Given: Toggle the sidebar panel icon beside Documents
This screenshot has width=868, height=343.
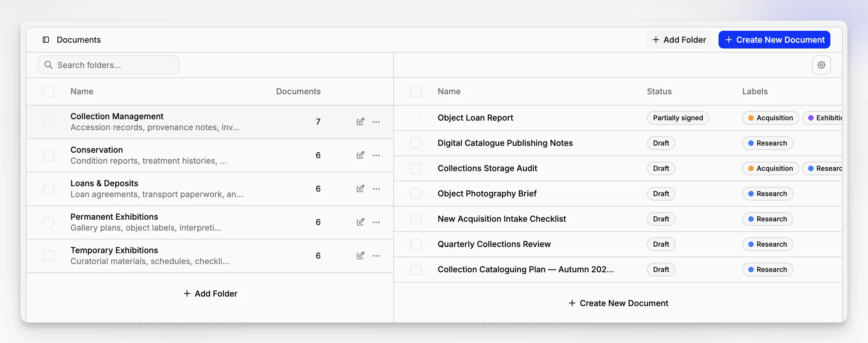Looking at the screenshot, I should point(46,40).
